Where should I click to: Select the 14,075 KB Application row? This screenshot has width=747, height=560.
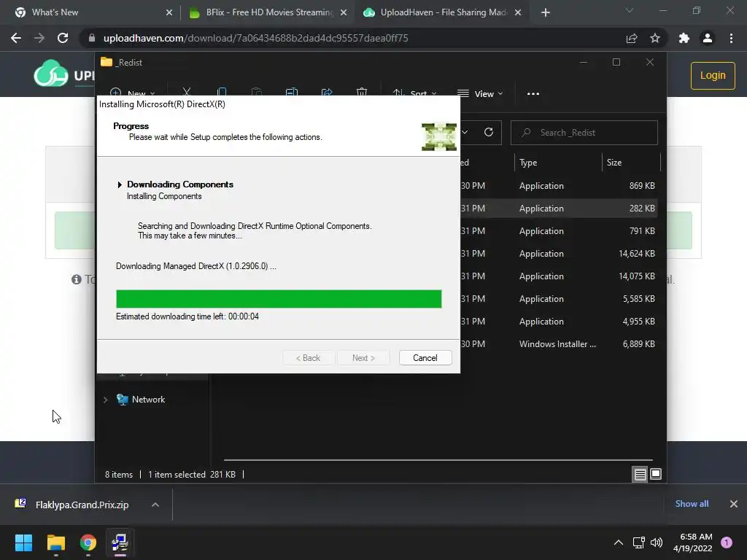pos(558,276)
